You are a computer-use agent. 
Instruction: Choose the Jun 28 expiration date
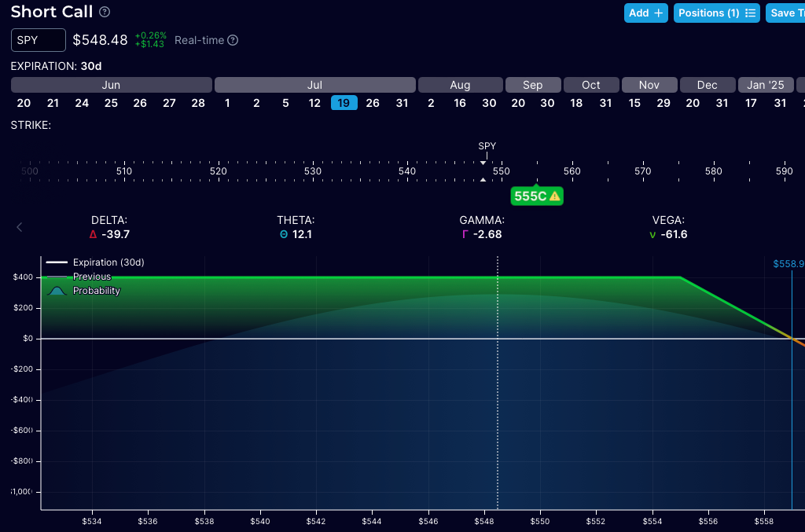[198, 103]
